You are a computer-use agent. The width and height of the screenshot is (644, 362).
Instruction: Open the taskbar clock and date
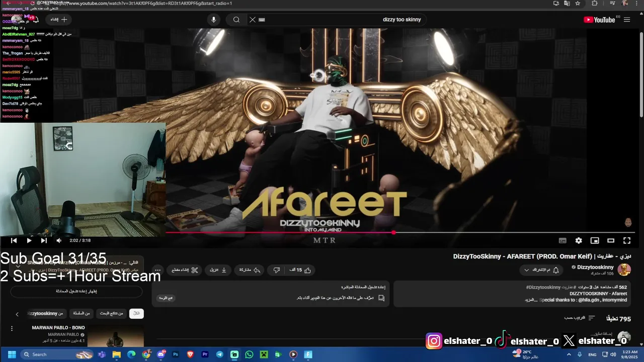pos(630,354)
